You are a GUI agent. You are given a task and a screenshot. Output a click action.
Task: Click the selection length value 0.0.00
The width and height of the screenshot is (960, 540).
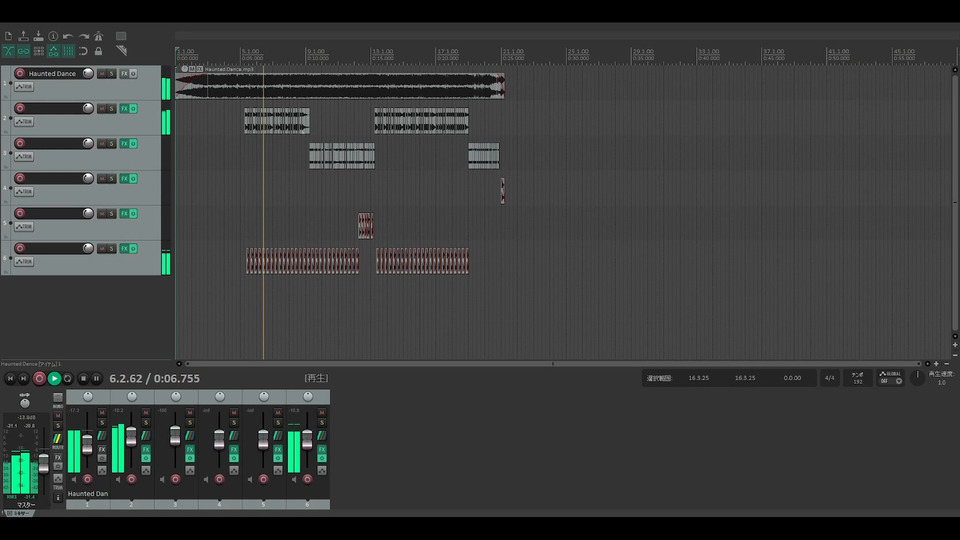coord(792,378)
